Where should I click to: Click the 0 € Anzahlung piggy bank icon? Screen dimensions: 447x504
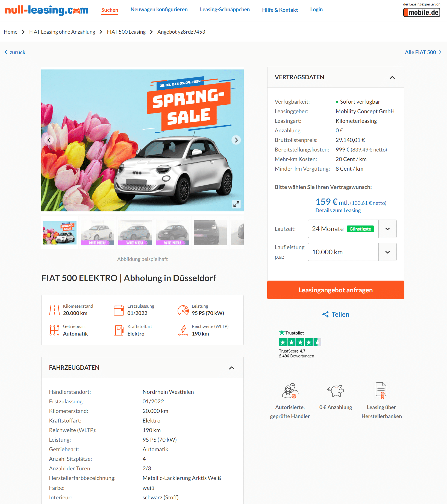pos(336,390)
